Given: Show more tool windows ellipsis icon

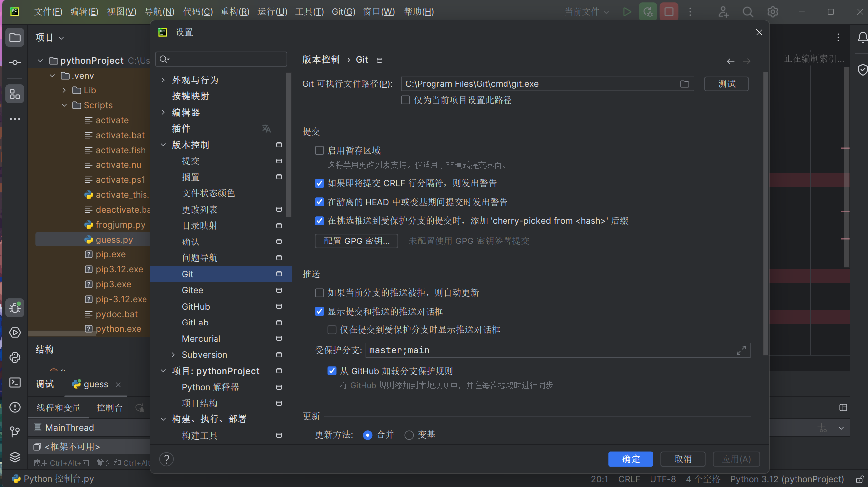Looking at the screenshot, I should (x=15, y=119).
